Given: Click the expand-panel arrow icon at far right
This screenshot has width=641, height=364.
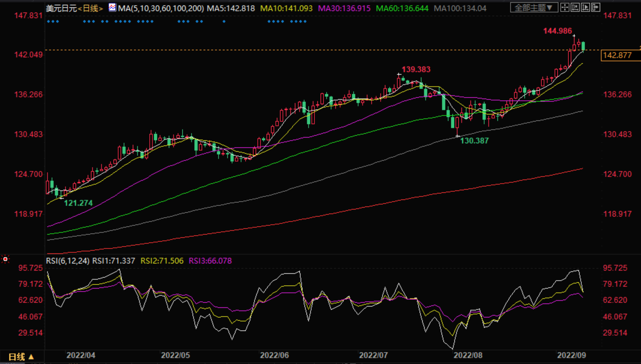Looking at the screenshot, I should coord(596,7).
